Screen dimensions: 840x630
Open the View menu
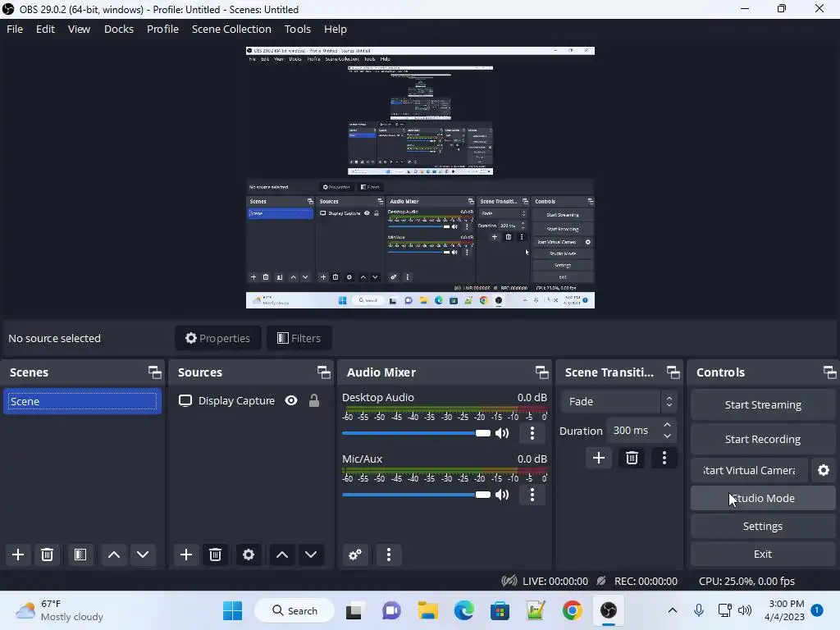click(79, 29)
